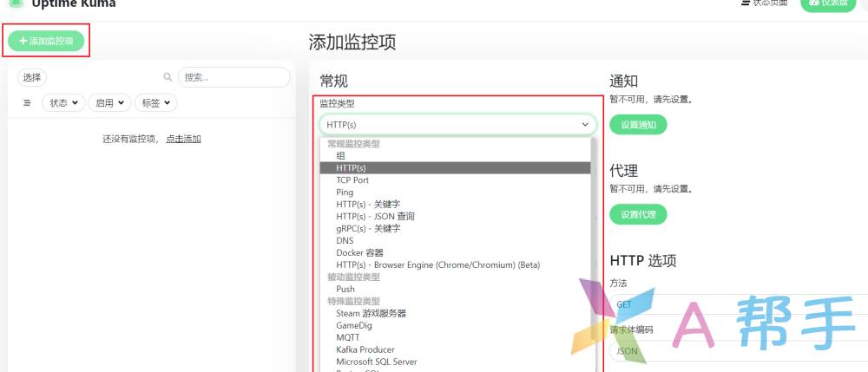Click the 设置通知 setup notification button
Screen dimensions: 868x372
(638, 125)
